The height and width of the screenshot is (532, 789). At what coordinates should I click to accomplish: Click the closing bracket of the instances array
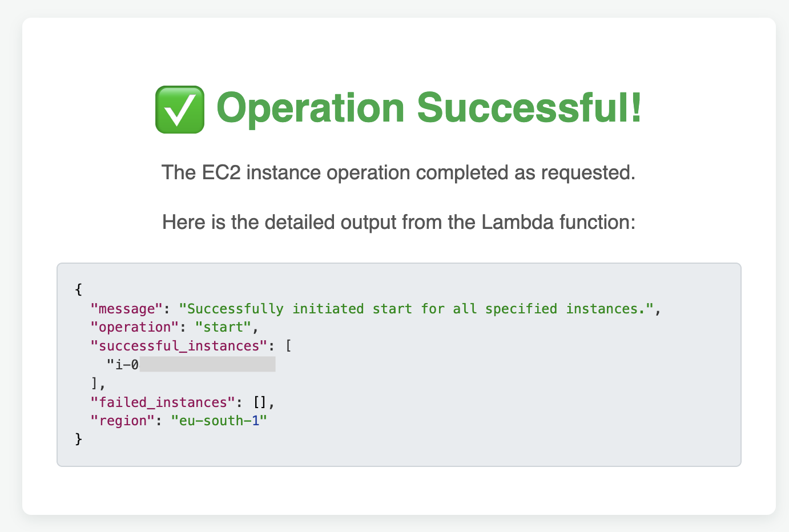coord(95,384)
